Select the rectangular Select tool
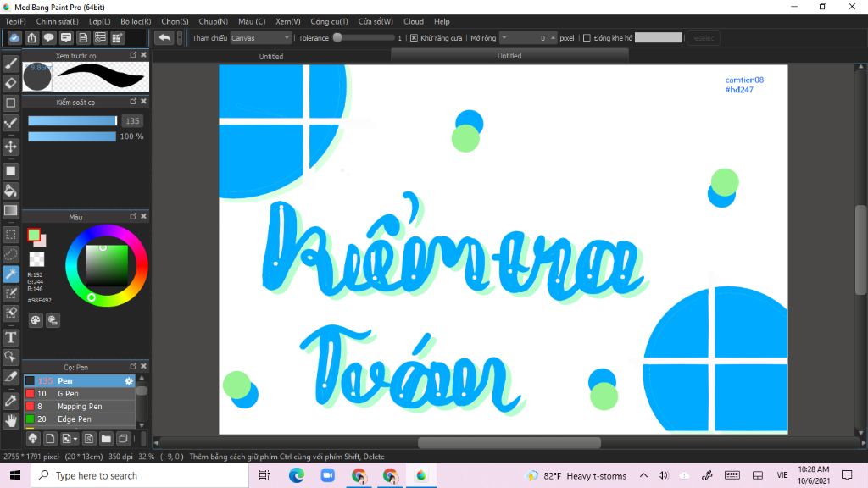 coord(10,235)
